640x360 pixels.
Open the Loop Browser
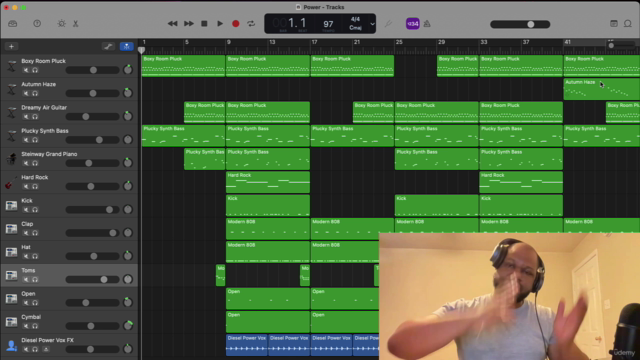628,24
